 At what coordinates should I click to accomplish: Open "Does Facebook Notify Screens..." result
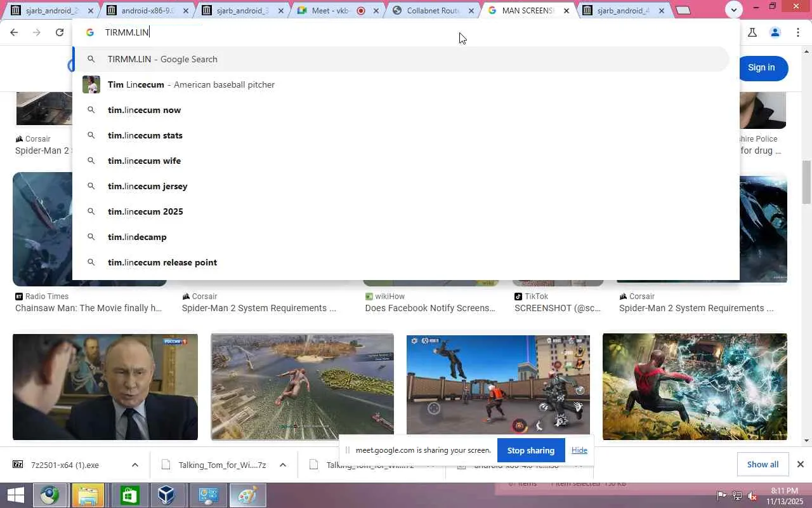coord(430,308)
